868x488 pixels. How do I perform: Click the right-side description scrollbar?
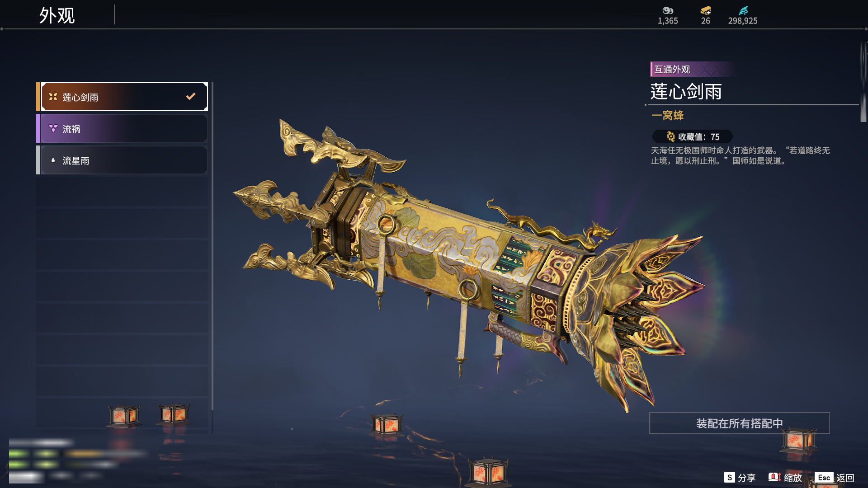pyautogui.click(x=863, y=81)
